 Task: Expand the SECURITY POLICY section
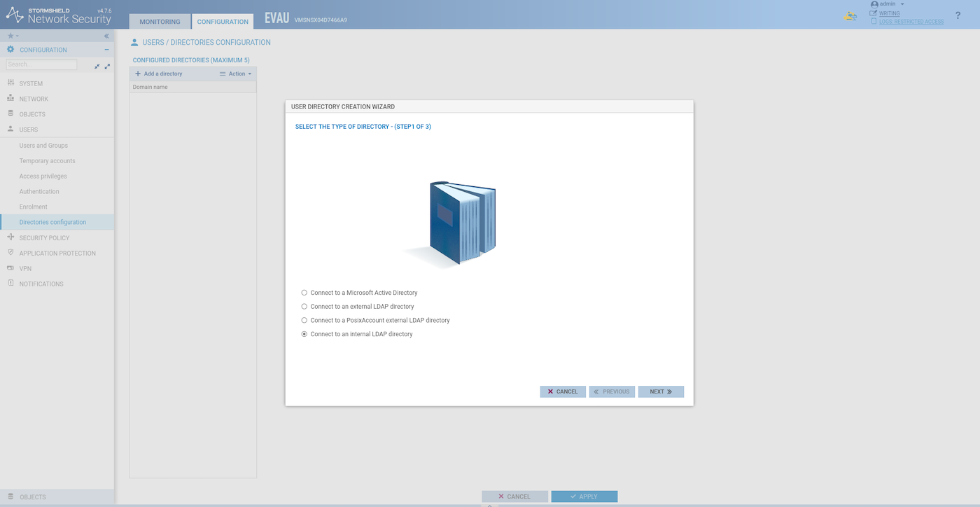[x=44, y=238]
